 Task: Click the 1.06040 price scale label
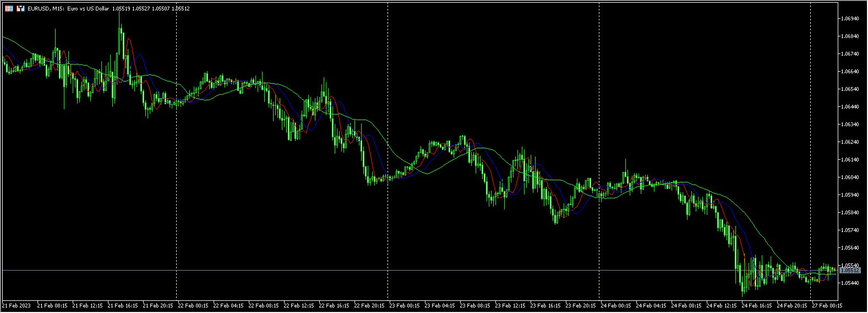tap(850, 177)
